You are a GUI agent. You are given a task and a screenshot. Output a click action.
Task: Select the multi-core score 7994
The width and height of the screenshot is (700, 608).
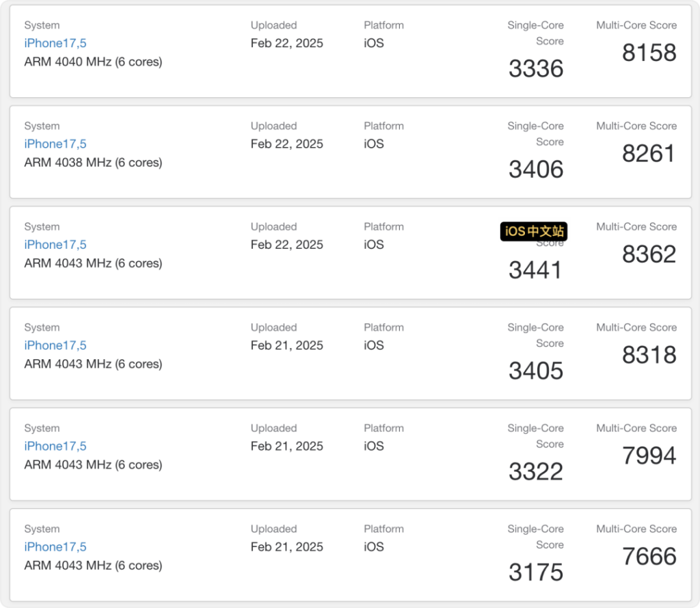tap(649, 455)
